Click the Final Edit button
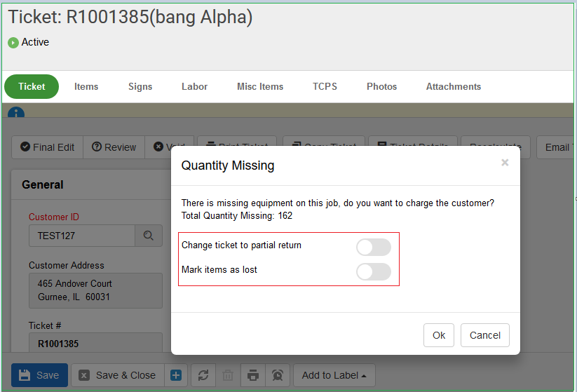The width and height of the screenshot is (577, 392). pyautogui.click(x=48, y=147)
